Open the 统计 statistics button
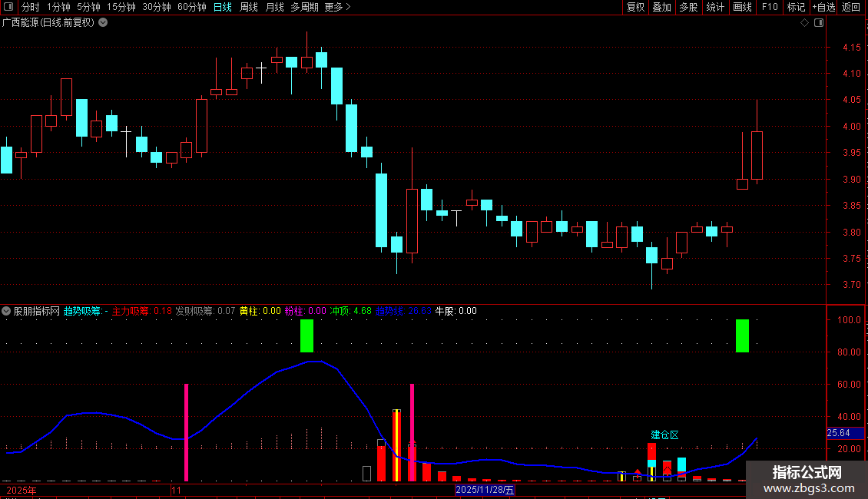 pyautogui.click(x=714, y=7)
